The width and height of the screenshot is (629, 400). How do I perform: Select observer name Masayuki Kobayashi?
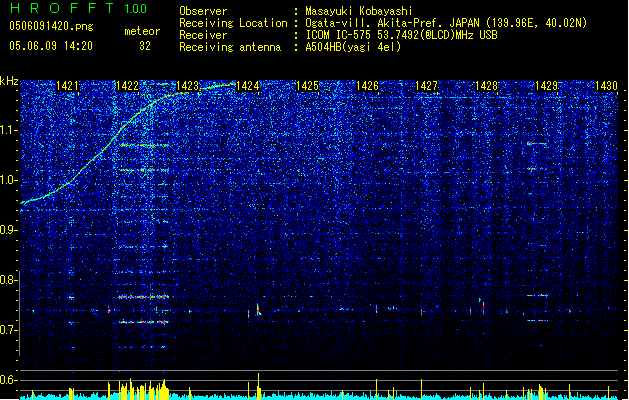[x=359, y=11]
